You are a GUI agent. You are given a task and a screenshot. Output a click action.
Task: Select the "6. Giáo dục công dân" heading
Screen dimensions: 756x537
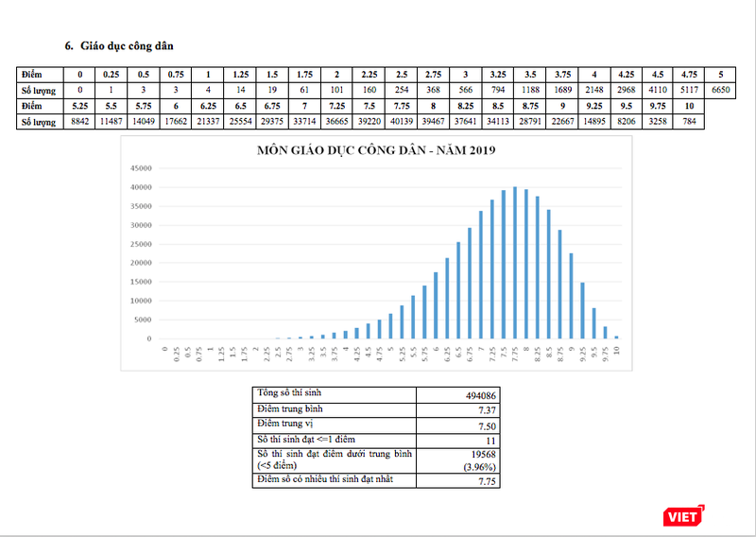coord(118,45)
